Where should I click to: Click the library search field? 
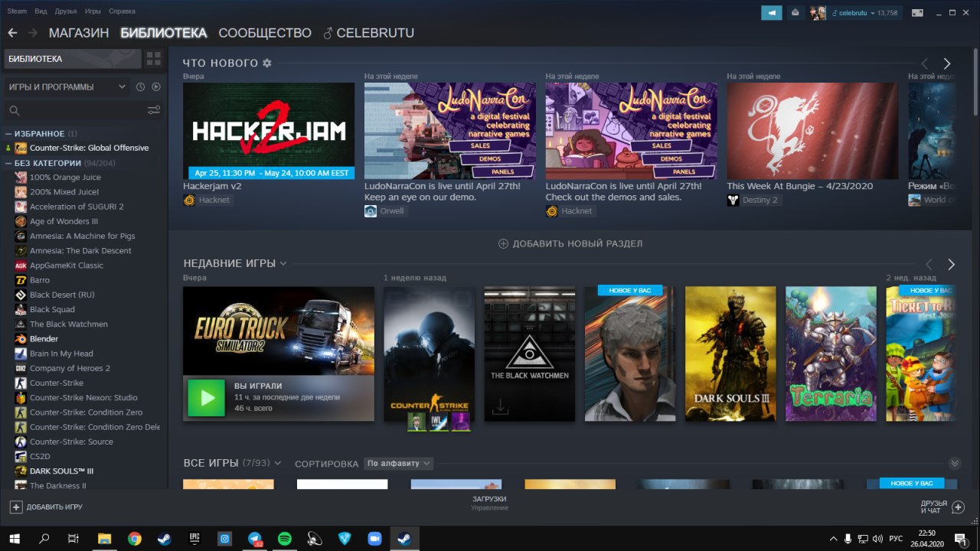tap(76, 110)
